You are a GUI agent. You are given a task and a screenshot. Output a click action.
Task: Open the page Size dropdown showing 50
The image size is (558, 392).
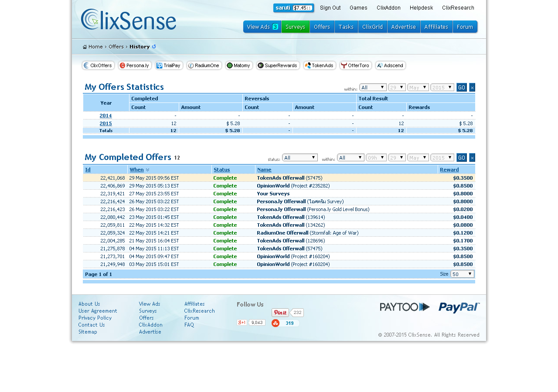coord(462,274)
